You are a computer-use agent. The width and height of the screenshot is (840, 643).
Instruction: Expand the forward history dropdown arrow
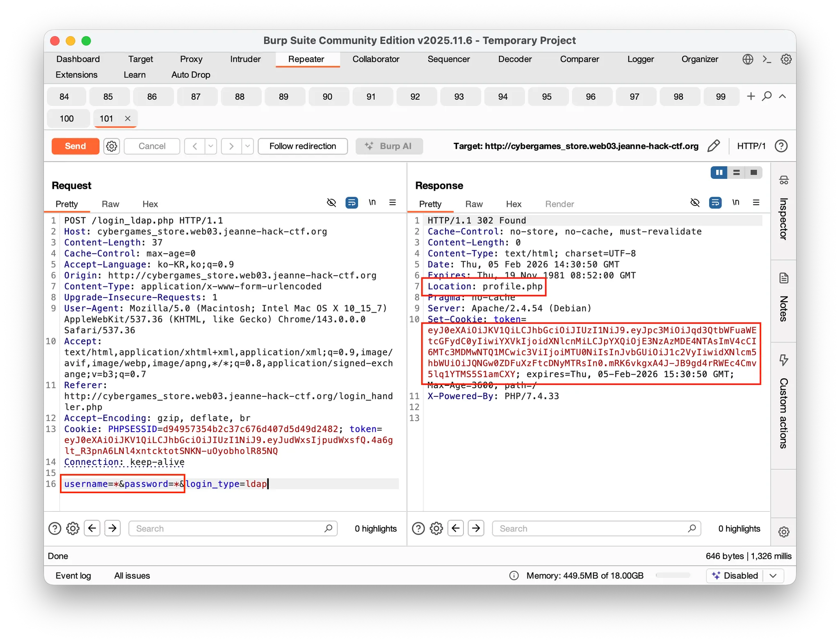tap(247, 146)
